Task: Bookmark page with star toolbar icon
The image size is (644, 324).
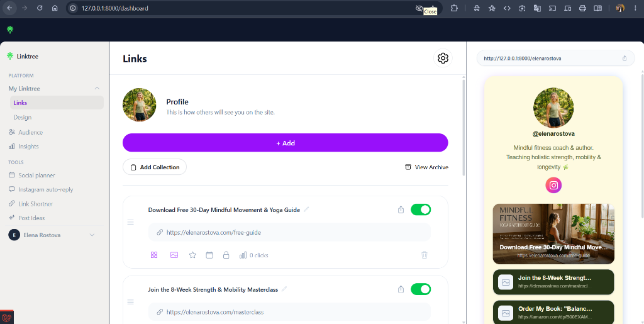Action: 492,8
